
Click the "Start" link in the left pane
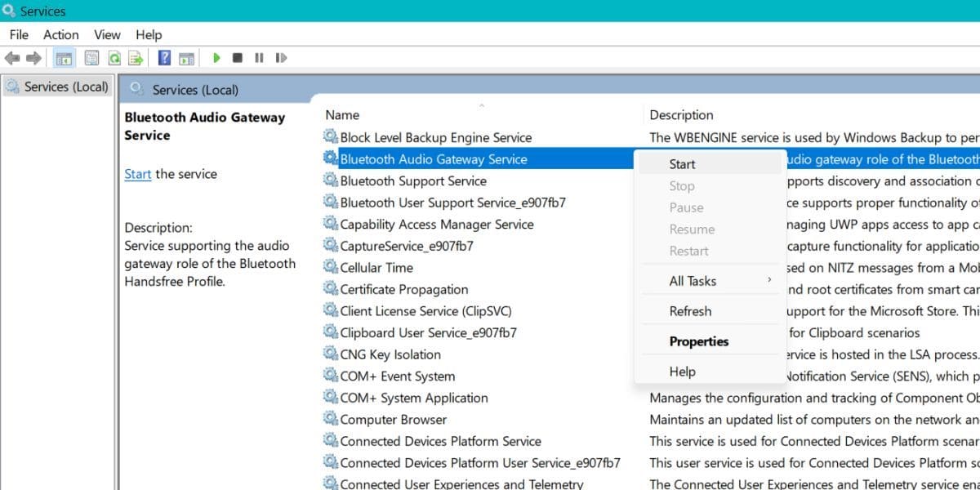click(137, 174)
